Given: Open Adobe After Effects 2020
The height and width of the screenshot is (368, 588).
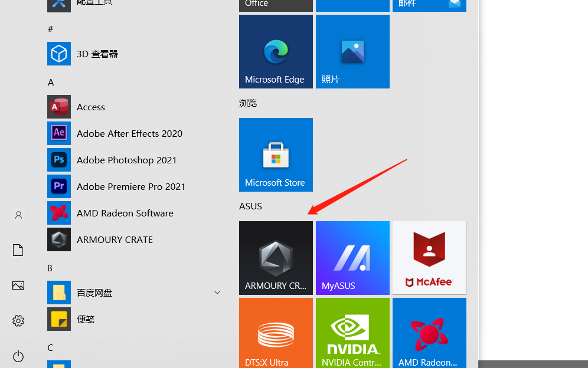Looking at the screenshot, I should coord(135,133).
